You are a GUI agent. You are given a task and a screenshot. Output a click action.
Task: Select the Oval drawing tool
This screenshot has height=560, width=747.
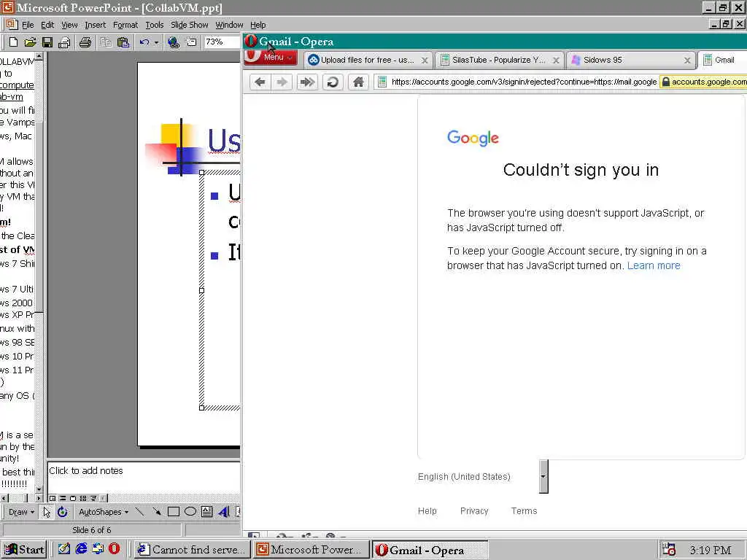coord(190,512)
